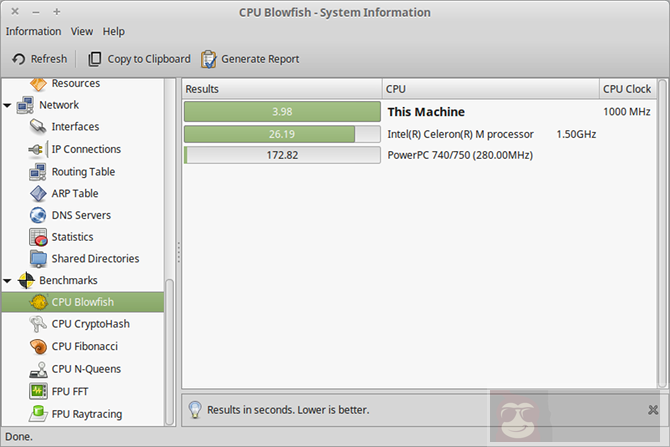
Task: Click the Refresh toolbar icon
Action: [19, 59]
